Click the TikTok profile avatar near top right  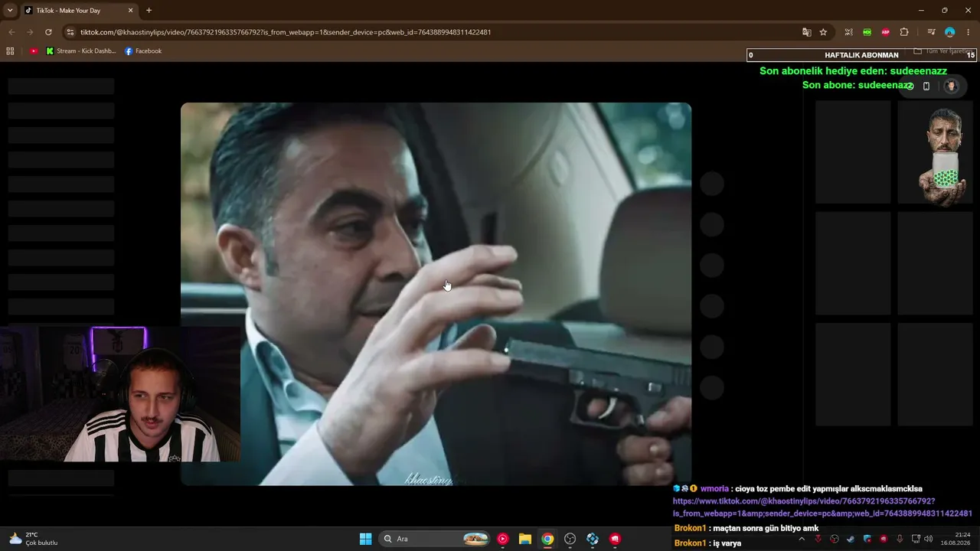[951, 86]
